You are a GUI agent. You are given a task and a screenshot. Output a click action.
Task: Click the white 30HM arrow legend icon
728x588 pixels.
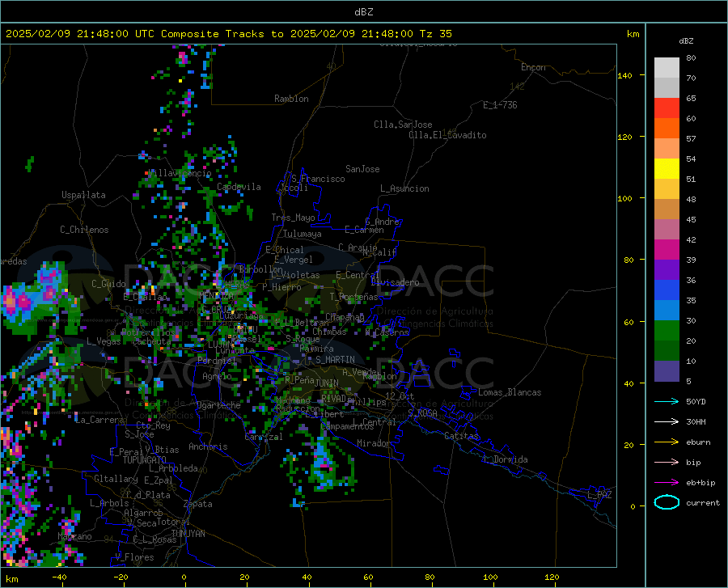tap(667, 422)
